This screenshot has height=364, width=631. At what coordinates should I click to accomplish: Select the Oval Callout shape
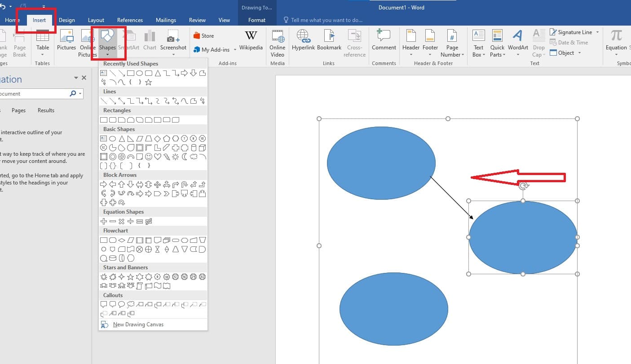[121, 305]
